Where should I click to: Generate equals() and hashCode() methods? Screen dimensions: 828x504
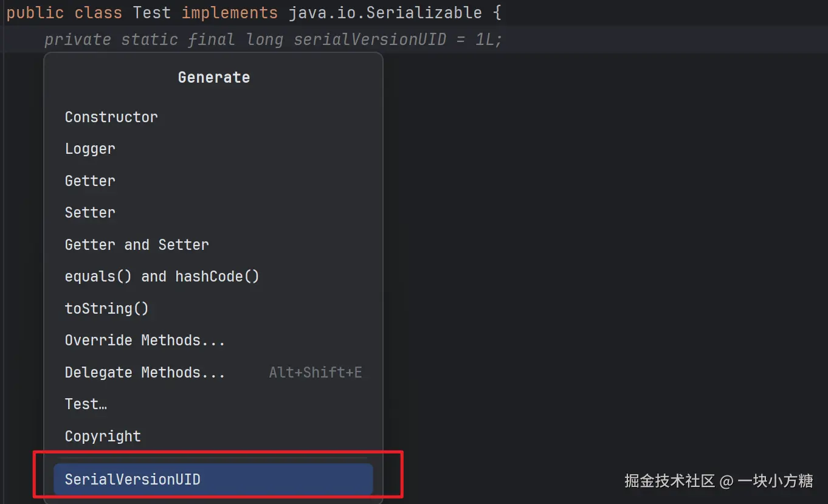tap(162, 277)
